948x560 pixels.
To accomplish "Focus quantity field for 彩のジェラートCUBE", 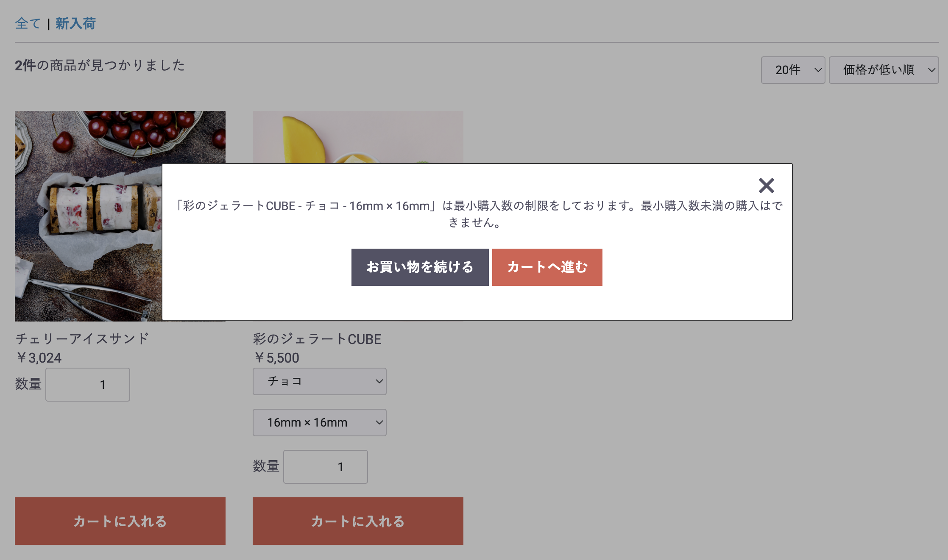I will point(325,467).
